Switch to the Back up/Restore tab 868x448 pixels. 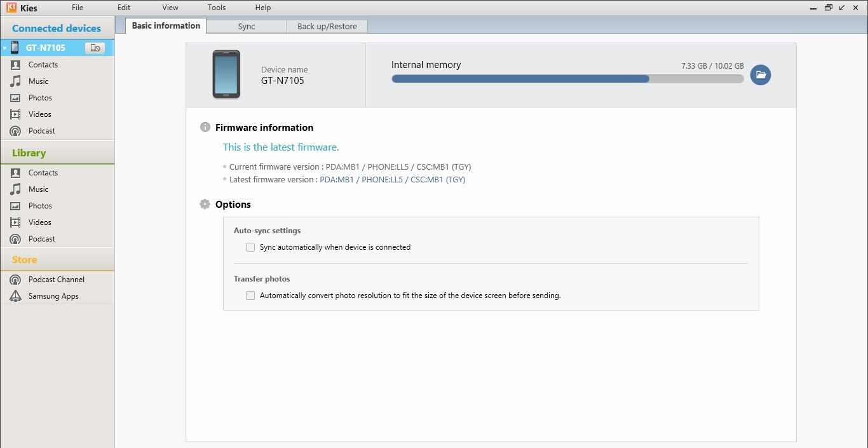click(327, 26)
